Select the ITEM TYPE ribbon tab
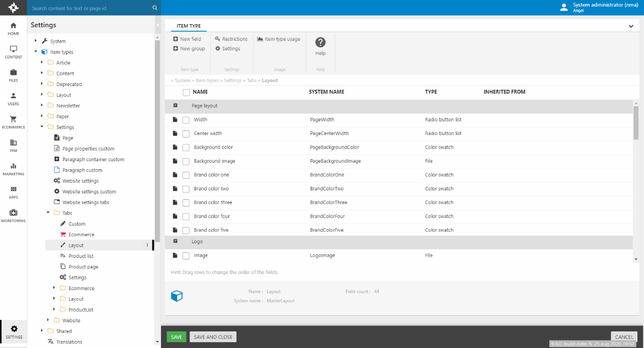The width and height of the screenshot is (644, 348). (x=189, y=26)
